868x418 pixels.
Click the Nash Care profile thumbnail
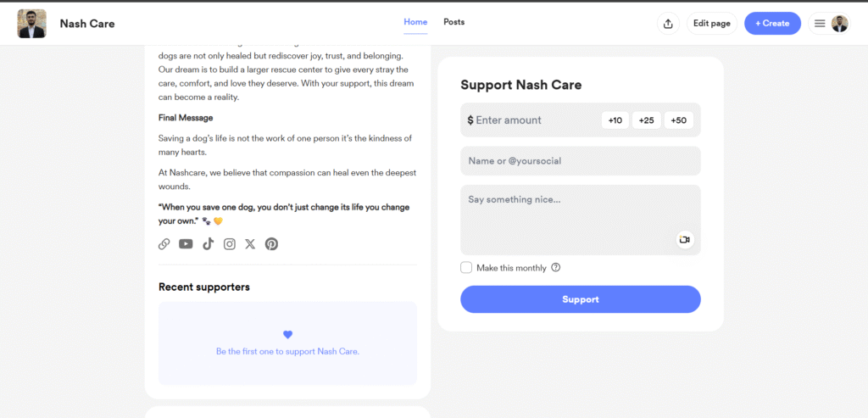[x=32, y=24]
